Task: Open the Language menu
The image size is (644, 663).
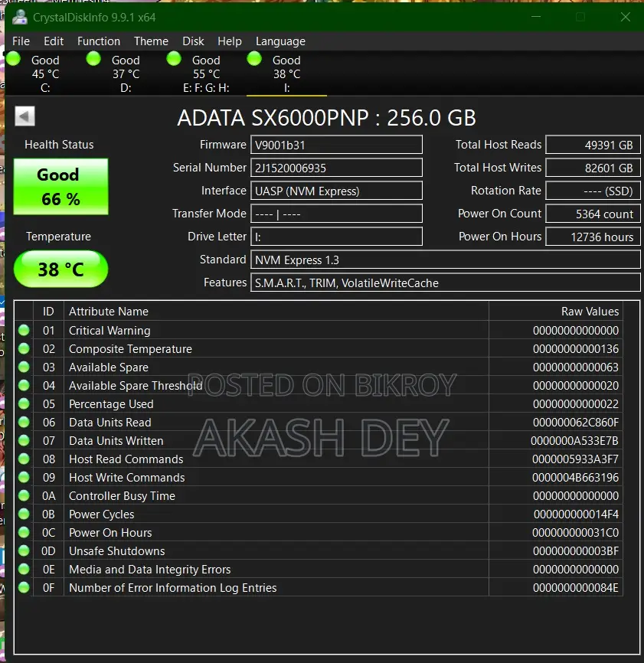Action: click(x=280, y=41)
